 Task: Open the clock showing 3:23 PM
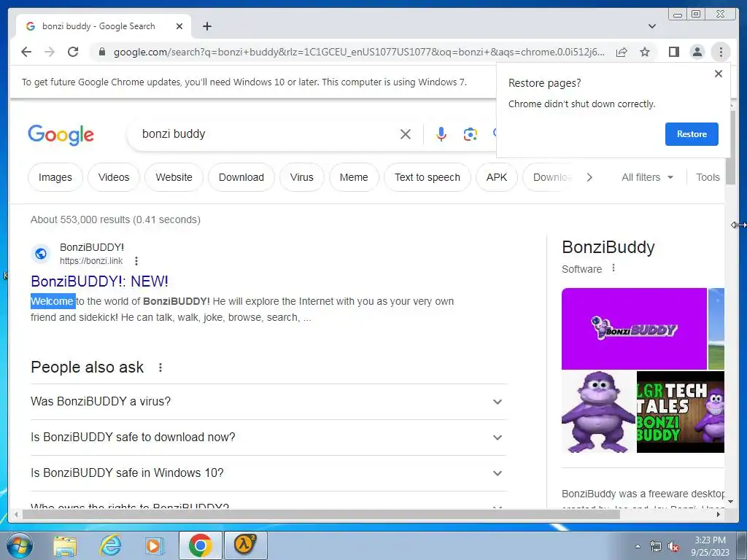pyautogui.click(x=710, y=545)
